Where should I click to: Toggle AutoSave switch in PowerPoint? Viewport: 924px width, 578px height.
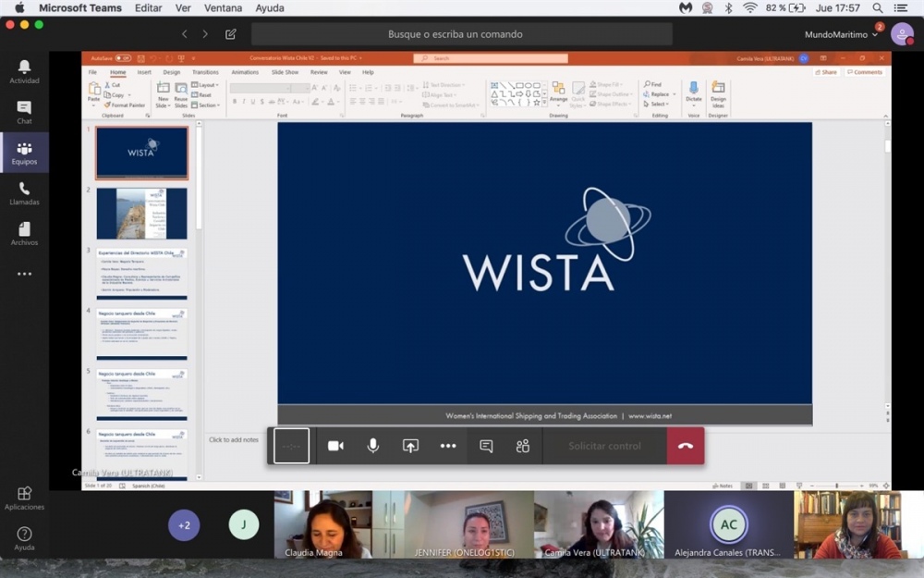pos(123,57)
